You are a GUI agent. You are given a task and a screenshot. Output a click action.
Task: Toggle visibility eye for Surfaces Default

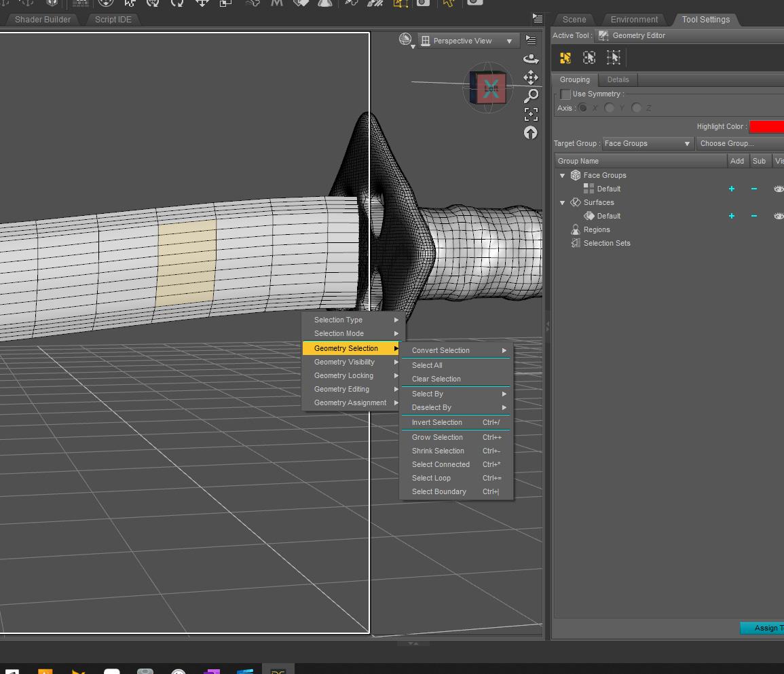tap(778, 216)
